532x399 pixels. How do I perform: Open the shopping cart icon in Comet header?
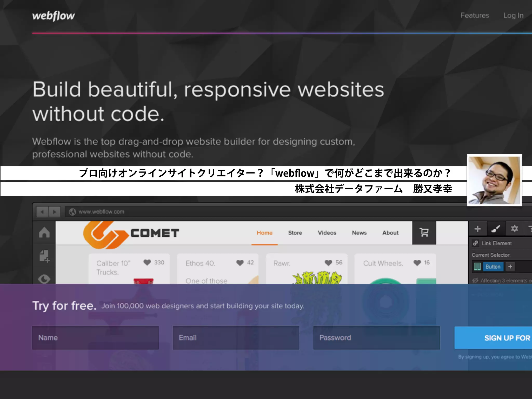(424, 232)
